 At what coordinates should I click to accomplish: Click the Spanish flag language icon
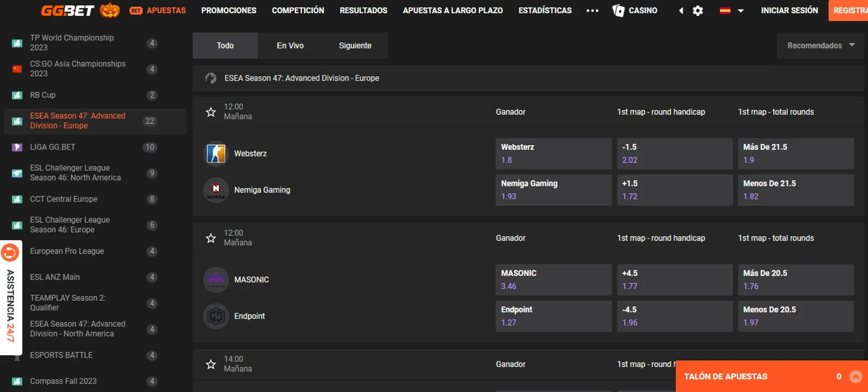coord(725,10)
